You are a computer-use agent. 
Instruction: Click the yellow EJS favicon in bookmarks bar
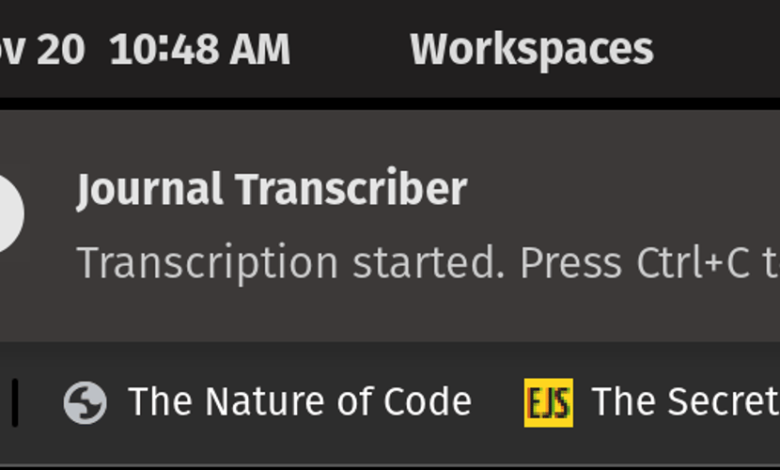pos(548,403)
